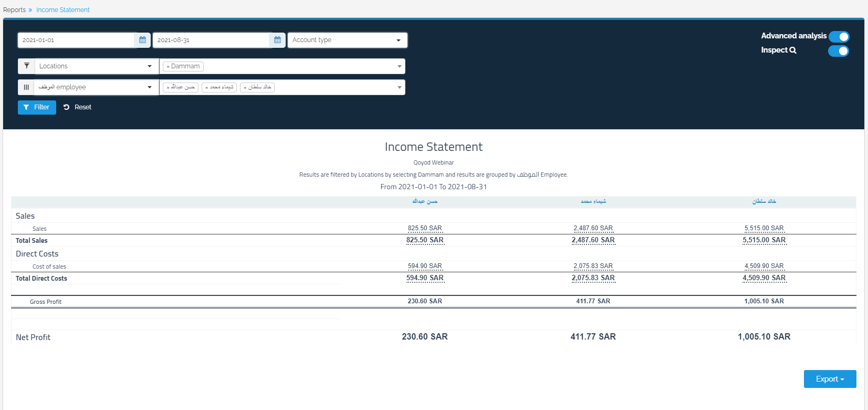Remove the Dammam location tag
The width and height of the screenshot is (868, 410).
tap(168, 67)
